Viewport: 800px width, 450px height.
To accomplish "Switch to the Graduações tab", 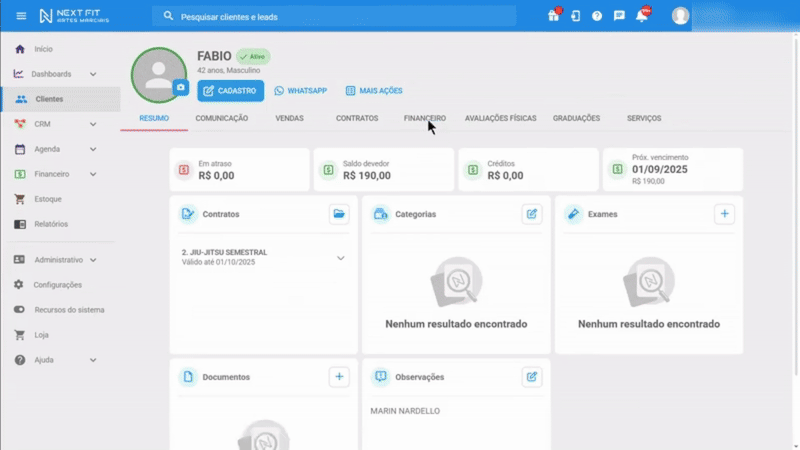I will [x=576, y=118].
